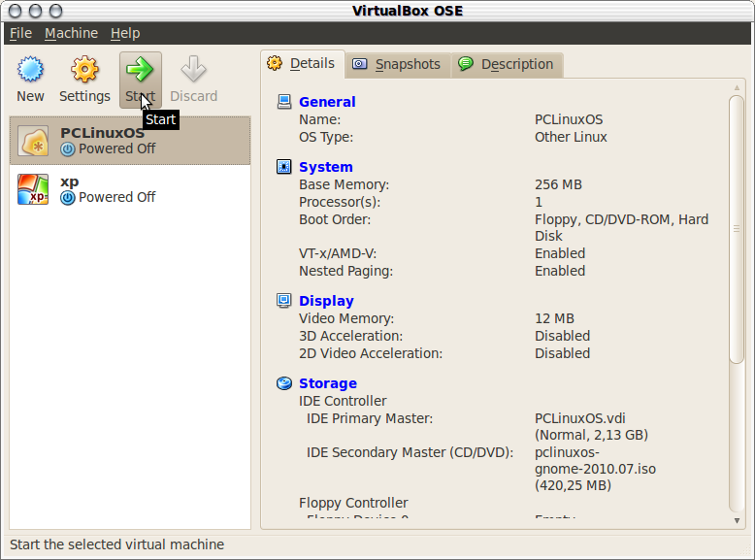The image size is (755, 560).
Task: Open the General settings link
Action: click(327, 102)
